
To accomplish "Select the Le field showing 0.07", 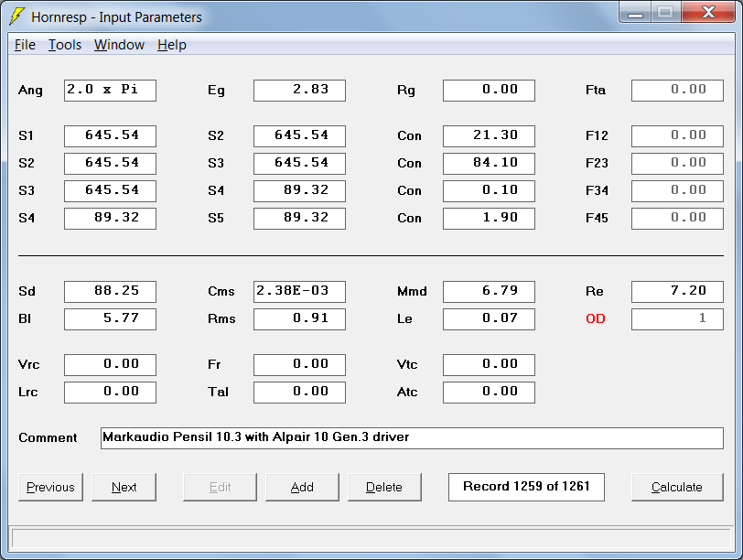I will [x=489, y=319].
